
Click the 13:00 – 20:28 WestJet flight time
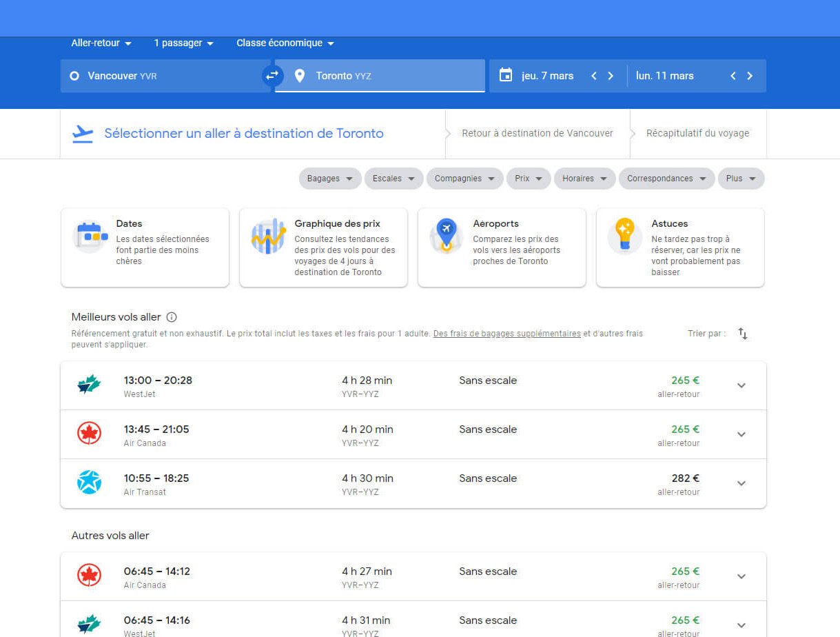[158, 380]
